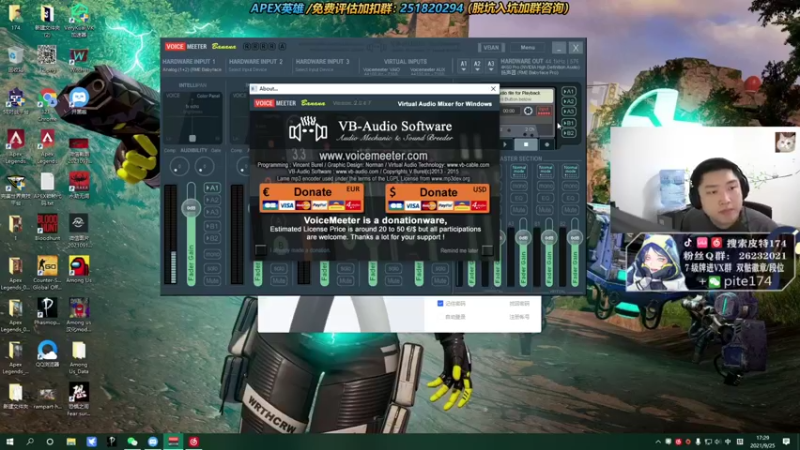Open A1 hardware output device dropdown
The height and width of the screenshot is (450, 800).
tap(463, 66)
